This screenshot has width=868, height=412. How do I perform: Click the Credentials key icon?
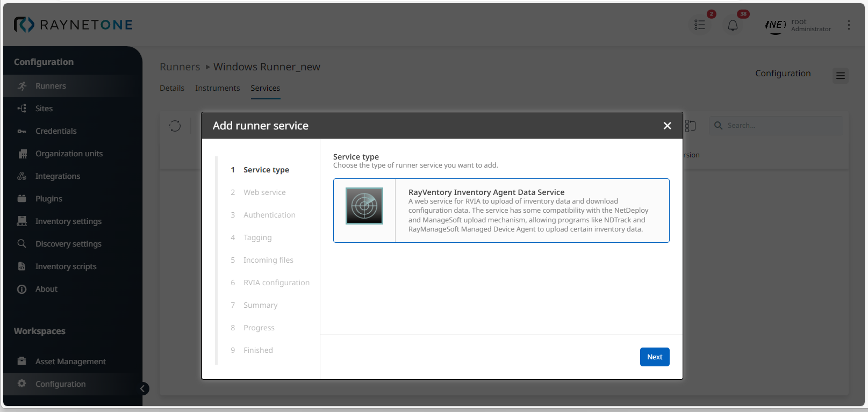[22, 131]
